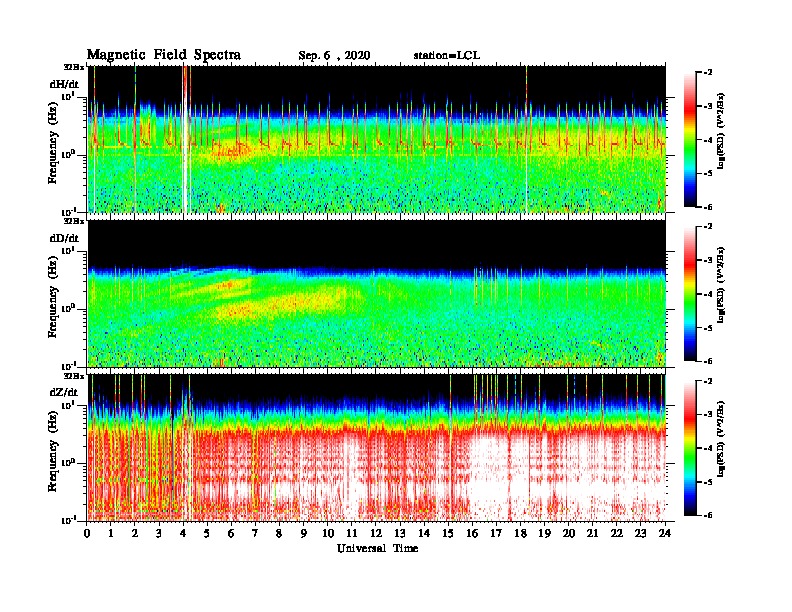Click the Frequency (Hz) label of dZ/dt panel
Image resolution: width=792 pixels, height=612 pixels.
[53, 452]
